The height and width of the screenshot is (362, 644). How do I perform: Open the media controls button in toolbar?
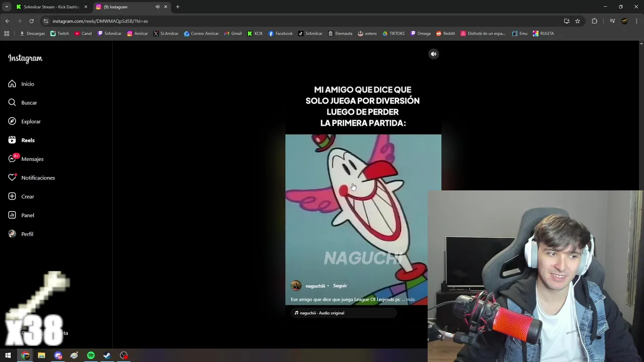coord(612,21)
